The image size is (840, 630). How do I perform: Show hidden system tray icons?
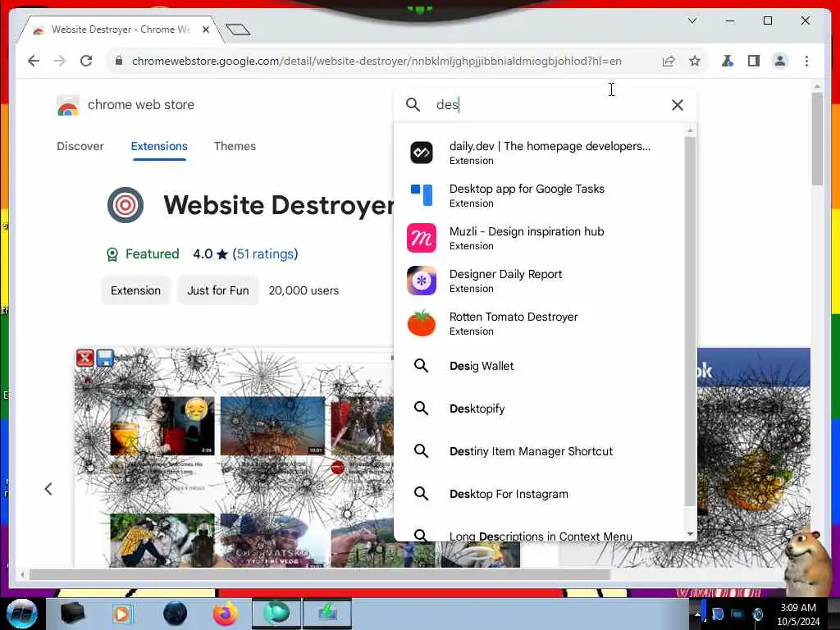(697, 615)
